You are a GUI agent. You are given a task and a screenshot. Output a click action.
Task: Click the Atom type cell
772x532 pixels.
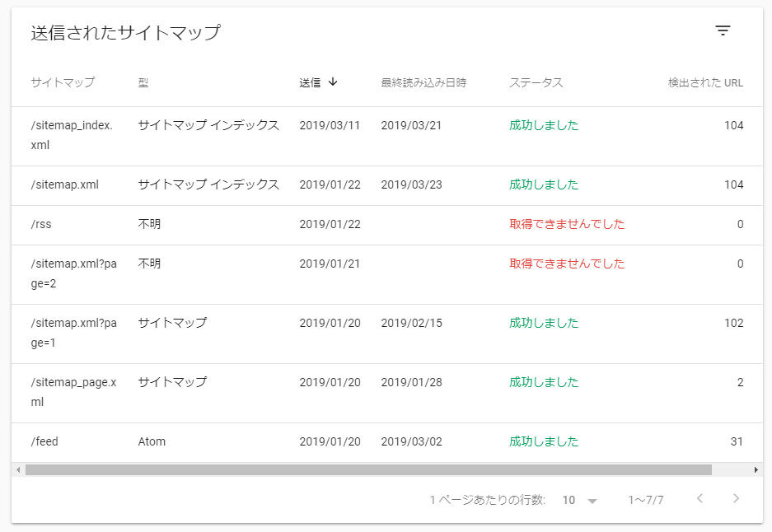point(152,441)
